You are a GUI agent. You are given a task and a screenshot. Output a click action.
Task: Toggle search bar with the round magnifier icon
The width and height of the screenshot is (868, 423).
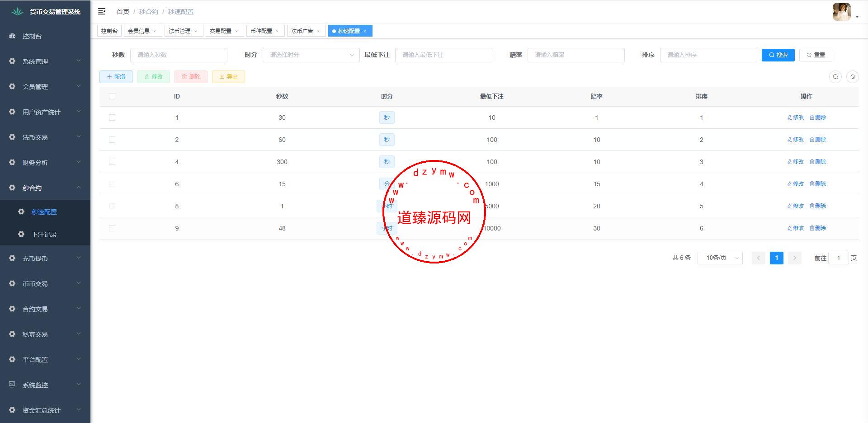tap(835, 77)
